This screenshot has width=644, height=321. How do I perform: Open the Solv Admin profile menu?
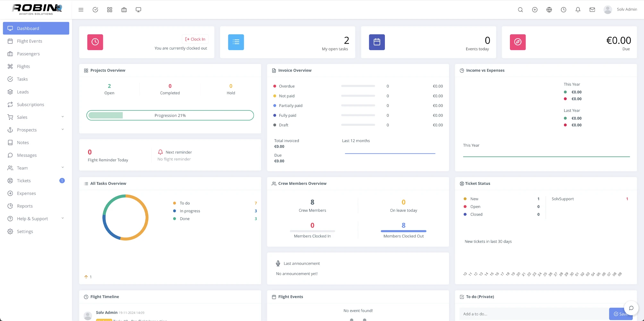click(x=620, y=10)
